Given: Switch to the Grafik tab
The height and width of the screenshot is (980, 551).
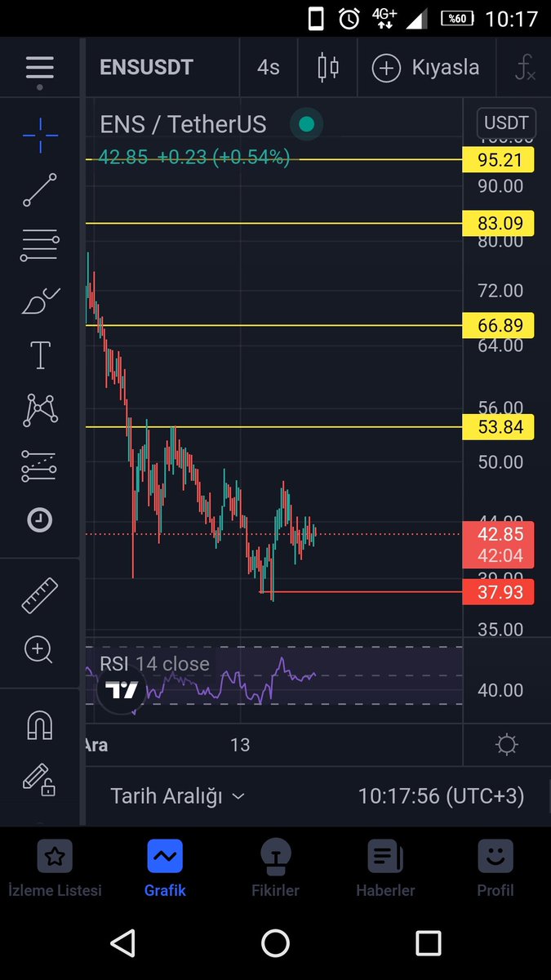Looking at the screenshot, I should pyautogui.click(x=165, y=869).
